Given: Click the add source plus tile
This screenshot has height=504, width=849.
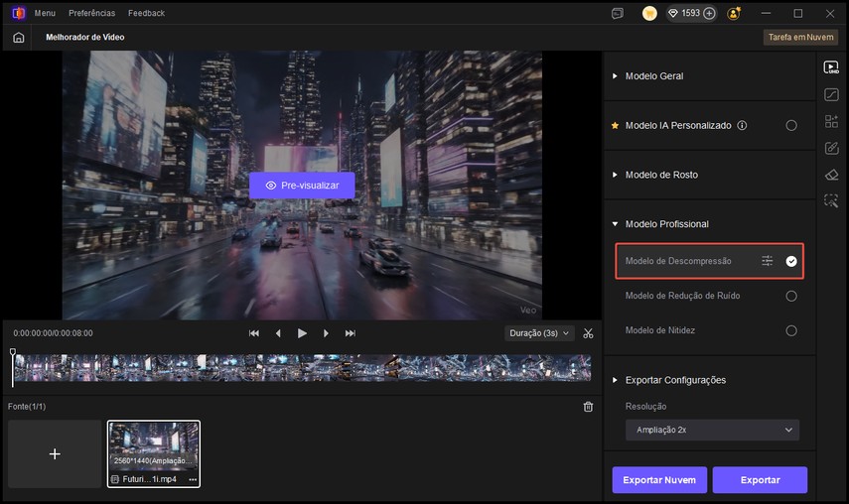Looking at the screenshot, I should click(55, 453).
